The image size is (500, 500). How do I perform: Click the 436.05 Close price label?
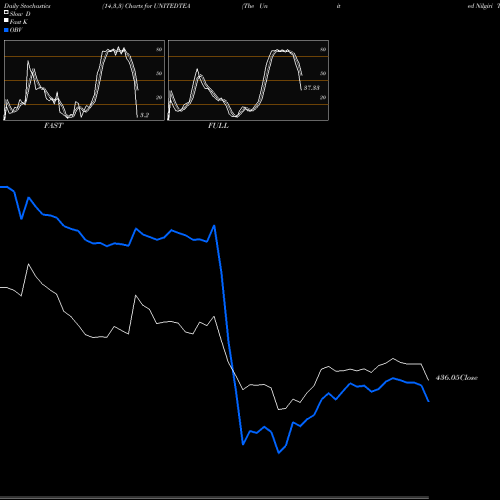[x=457, y=378]
